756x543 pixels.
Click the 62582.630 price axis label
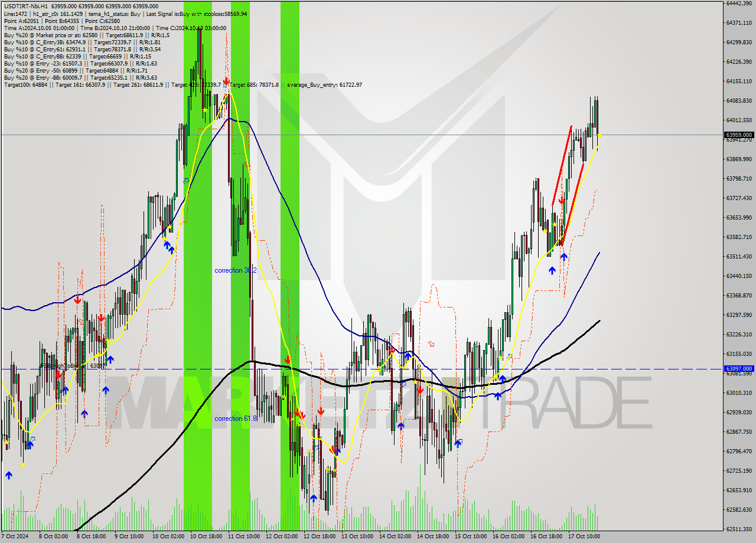[x=739, y=510]
